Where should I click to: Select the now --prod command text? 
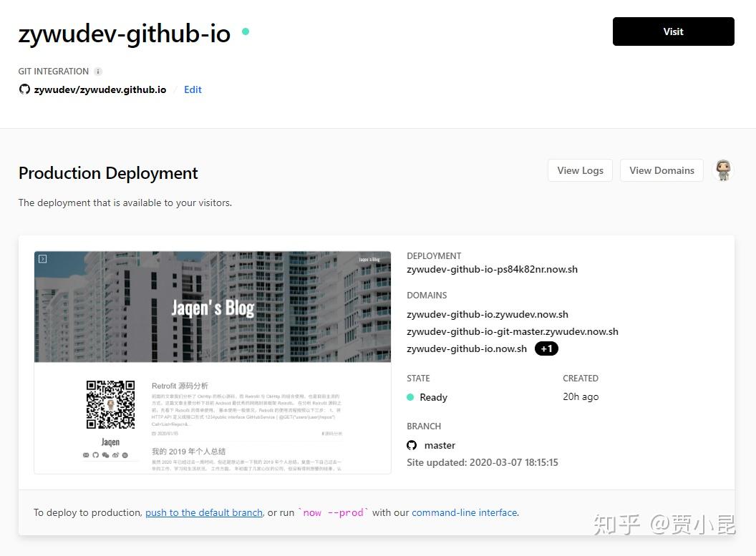[x=333, y=512]
